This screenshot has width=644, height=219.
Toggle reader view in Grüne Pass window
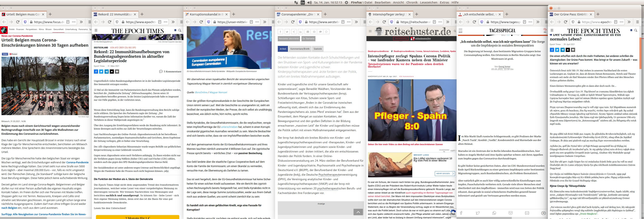pos(616,22)
